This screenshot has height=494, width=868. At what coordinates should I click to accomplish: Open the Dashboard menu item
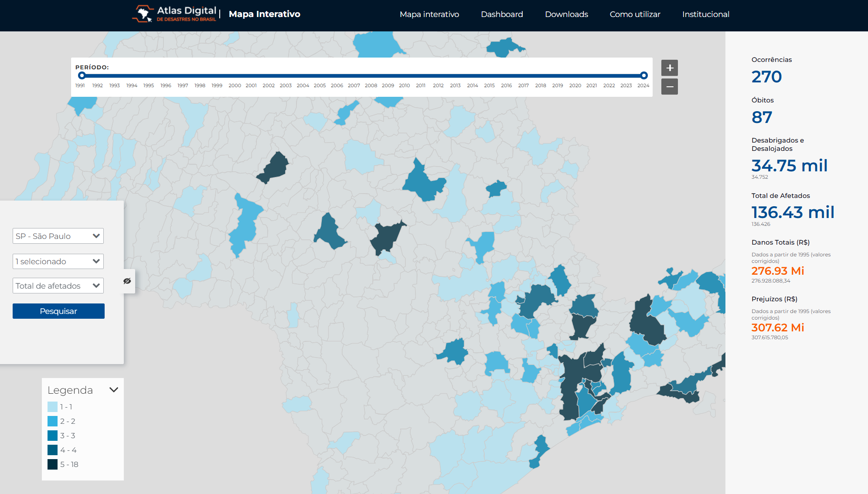502,14
